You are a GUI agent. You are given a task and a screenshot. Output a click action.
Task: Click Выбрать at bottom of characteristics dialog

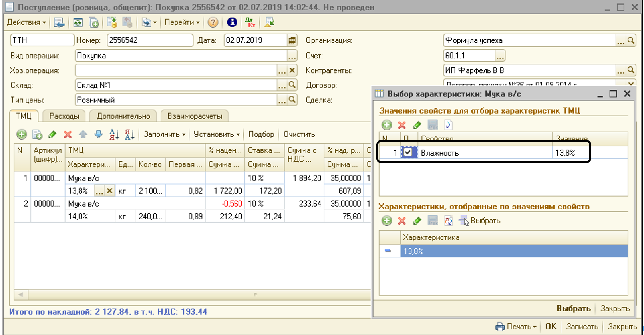[573, 308]
